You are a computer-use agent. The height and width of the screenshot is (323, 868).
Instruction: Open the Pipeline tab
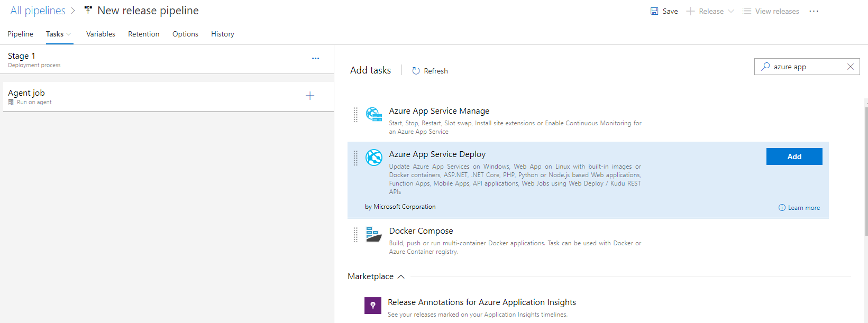pos(20,34)
